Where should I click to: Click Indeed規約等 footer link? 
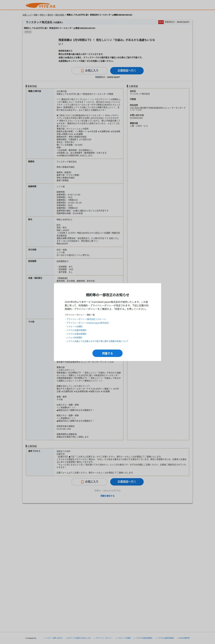click(x=184, y=638)
